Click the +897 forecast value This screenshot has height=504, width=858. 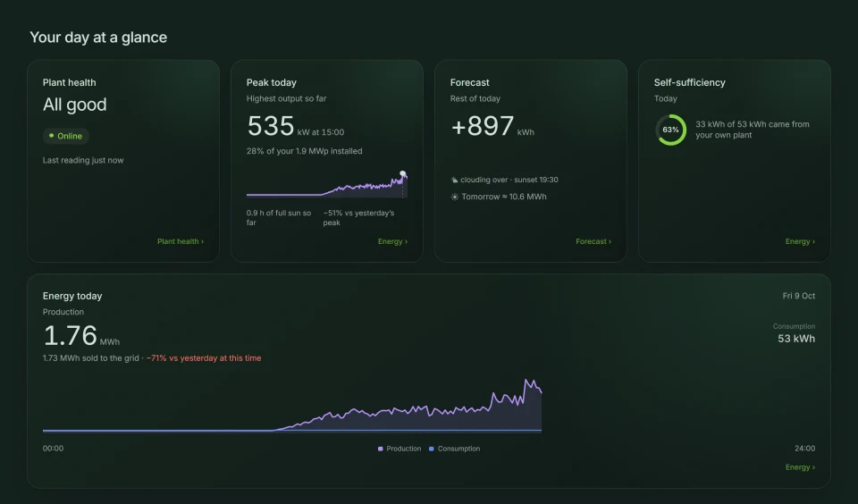[482, 126]
